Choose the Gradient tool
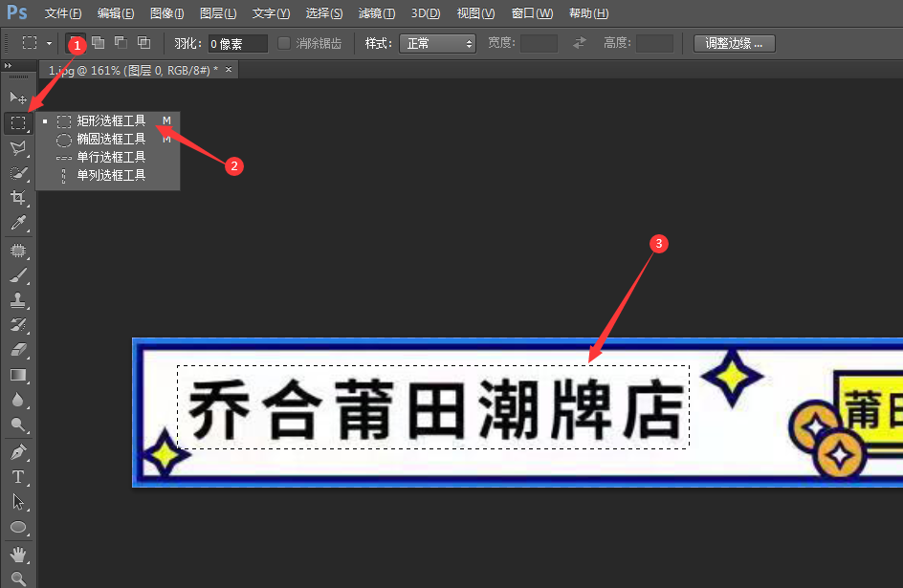This screenshot has height=588, width=903. pyautogui.click(x=17, y=375)
